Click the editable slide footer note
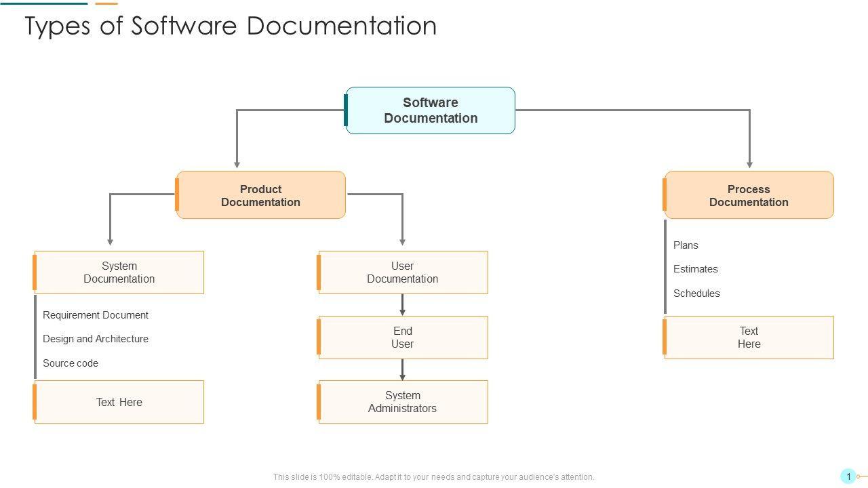The width and height of the screenshot is (868, 488). point(433,477)
